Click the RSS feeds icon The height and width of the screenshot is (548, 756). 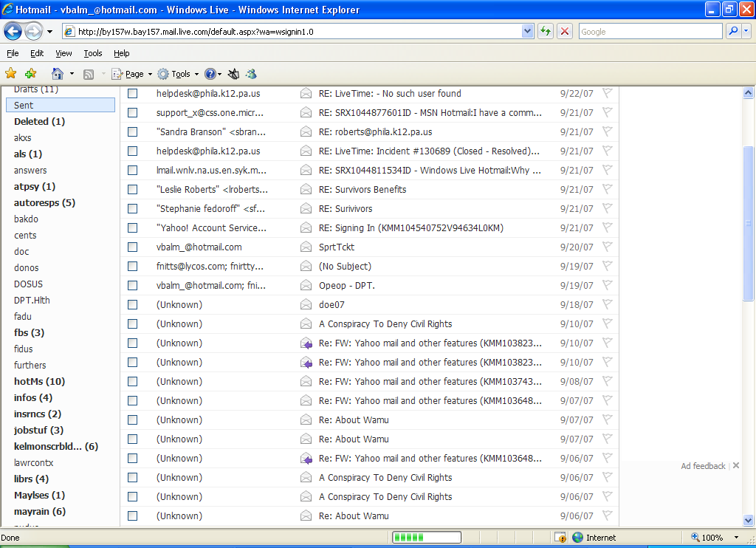coord(89,74)
